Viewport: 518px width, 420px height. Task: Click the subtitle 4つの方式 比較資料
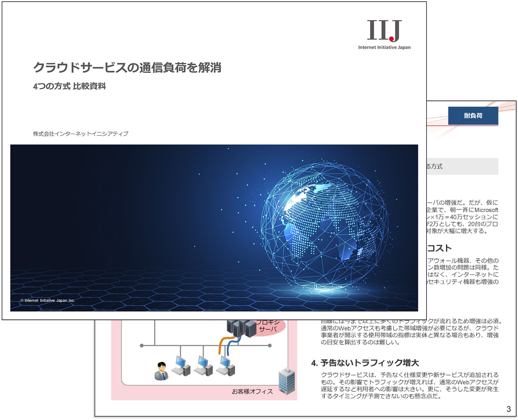(x=69, y=86)
